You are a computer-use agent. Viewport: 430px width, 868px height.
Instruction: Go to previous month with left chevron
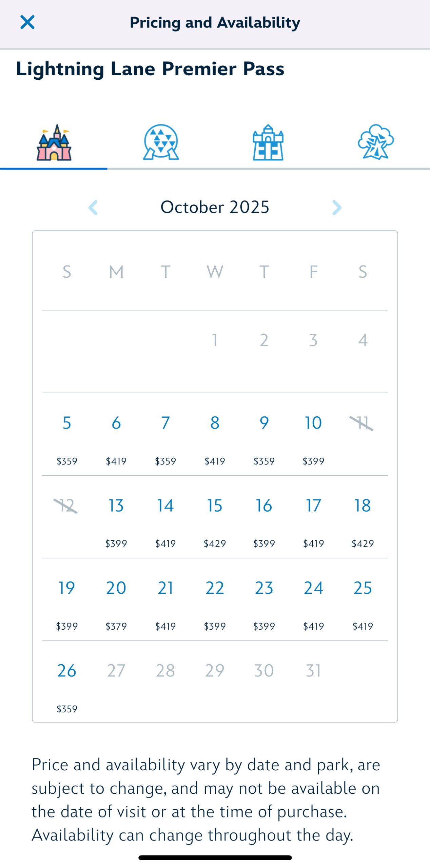coord(93,208)
